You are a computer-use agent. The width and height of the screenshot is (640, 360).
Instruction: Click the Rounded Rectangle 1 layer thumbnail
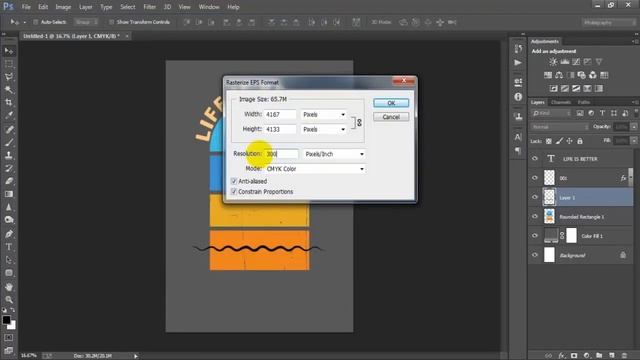click(549, 216)
